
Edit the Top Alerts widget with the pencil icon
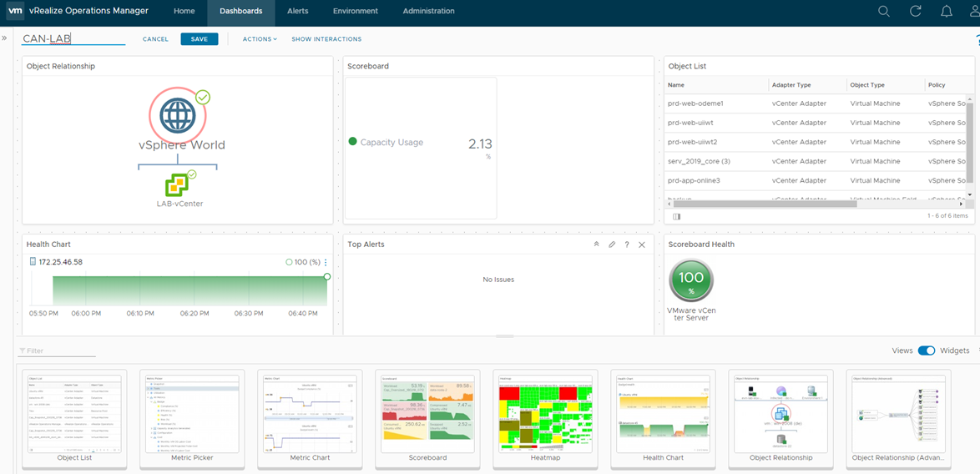tap(612, 245)
